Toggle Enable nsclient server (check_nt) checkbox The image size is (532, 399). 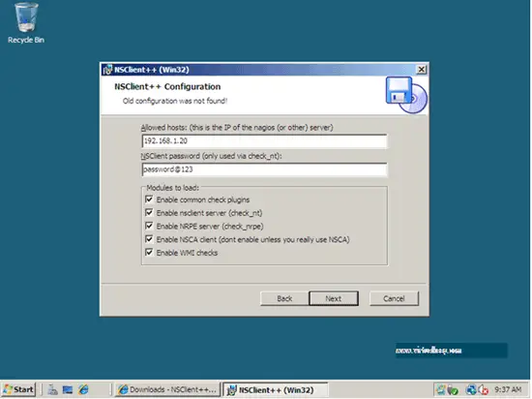pyautogui.click(x=149, y=212)
